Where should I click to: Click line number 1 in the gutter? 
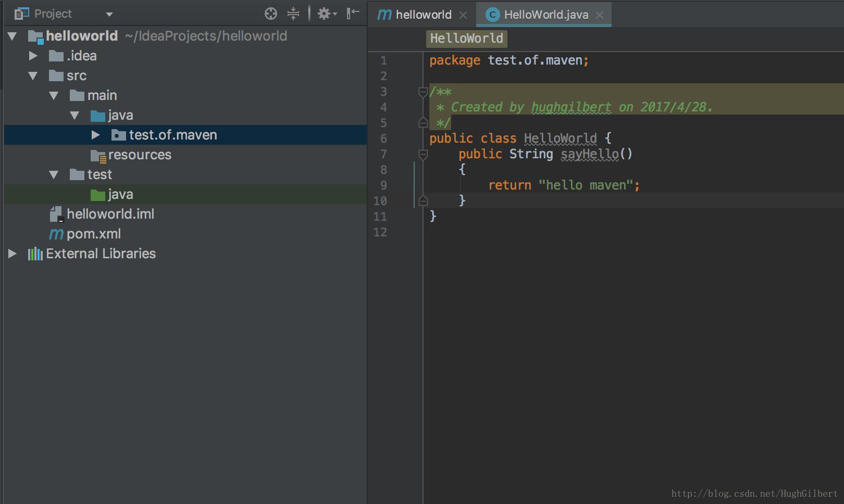383,60
